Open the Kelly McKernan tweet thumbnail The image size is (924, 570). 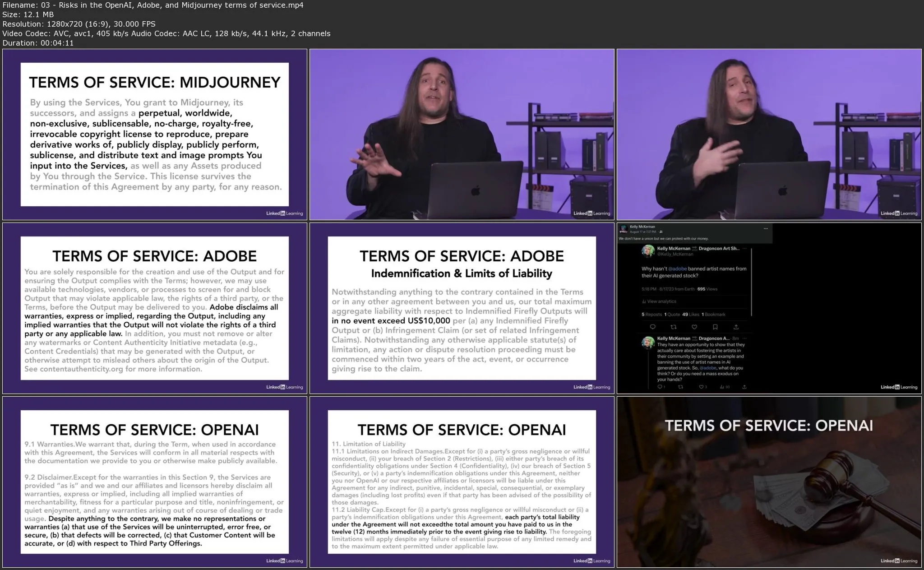(x=769, y=308)
